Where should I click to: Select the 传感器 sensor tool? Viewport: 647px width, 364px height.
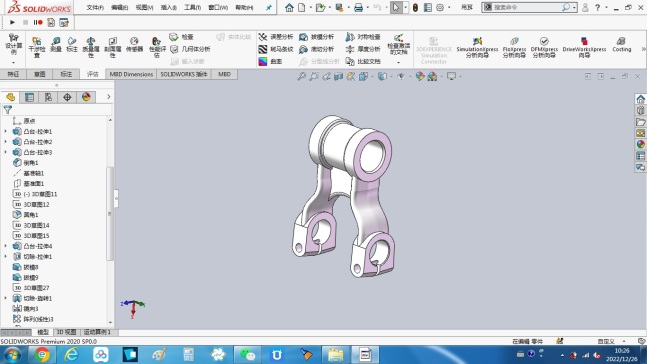134,44
